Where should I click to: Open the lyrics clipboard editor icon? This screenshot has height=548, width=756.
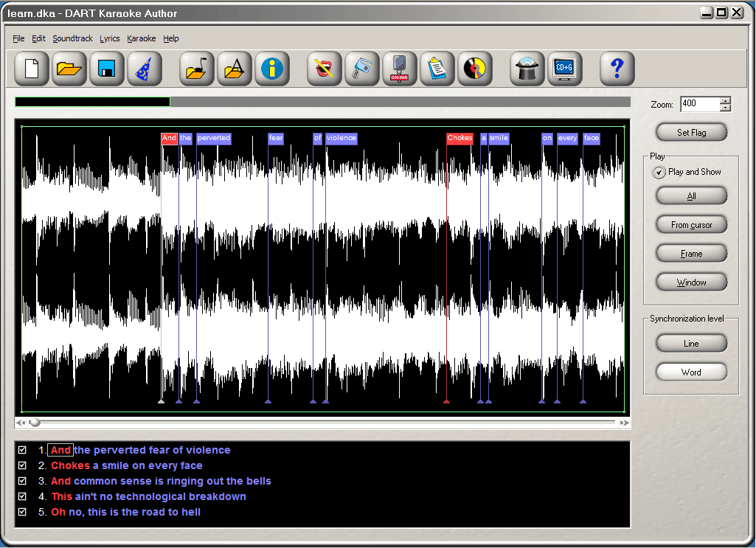tap(437, 68)
